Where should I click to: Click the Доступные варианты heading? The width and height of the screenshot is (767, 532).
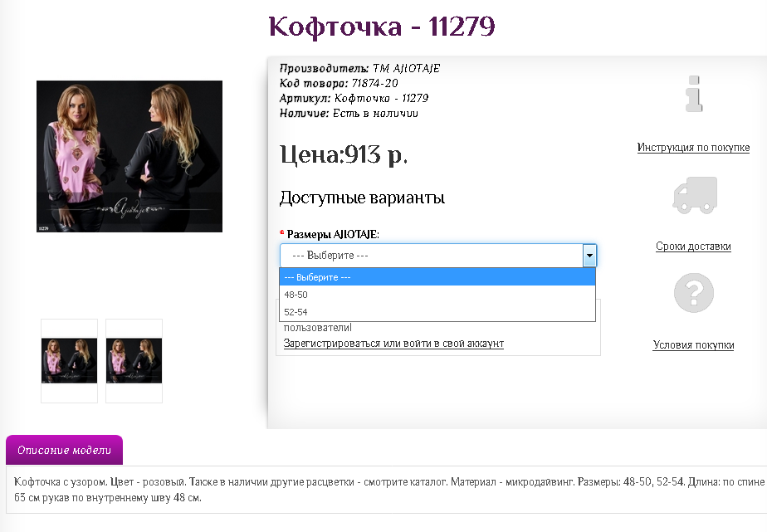[x=362, y=198]
